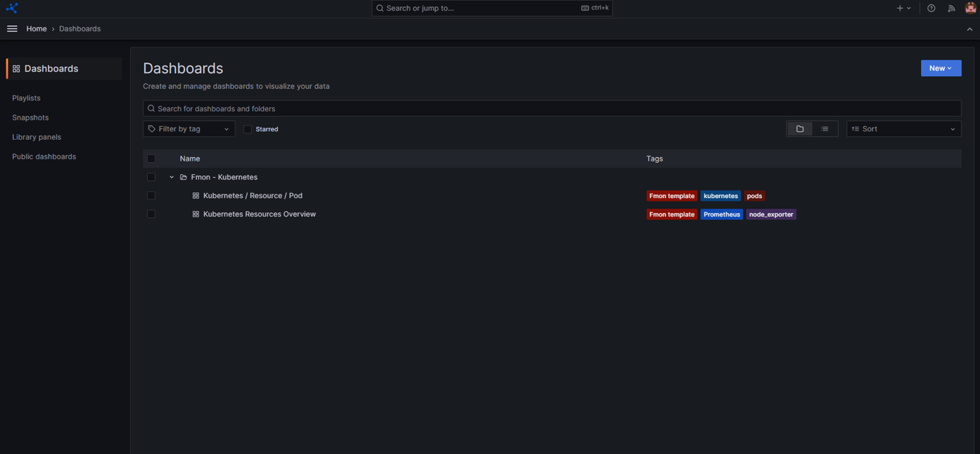Image resolution: width=980 pixels, height=454 pixels.
Task: Open the Filter by tag dropdown
Action: (189, 129)
